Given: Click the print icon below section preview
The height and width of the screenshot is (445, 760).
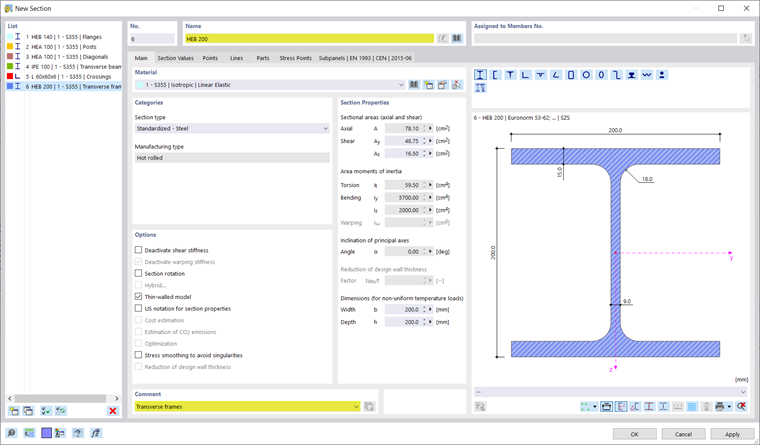Looking at the screenshot, I should tap(719, 406).
